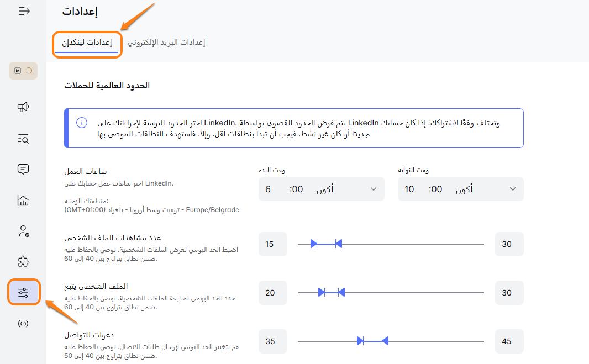Switch to the إعدادات لينكدإن tab
This screenshot has height=364, width=589.
point(86,43)
